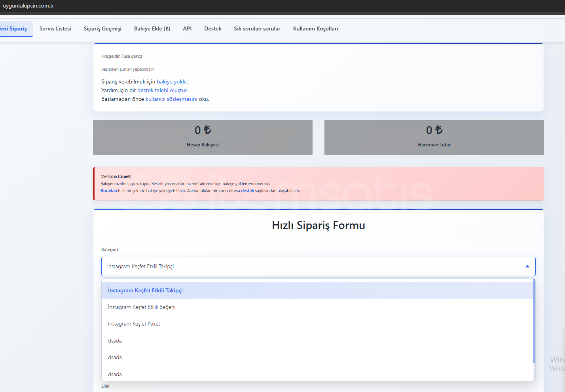
Task: Open Kullanım Koşulları in the navigation bar
Action: point(315,29)
